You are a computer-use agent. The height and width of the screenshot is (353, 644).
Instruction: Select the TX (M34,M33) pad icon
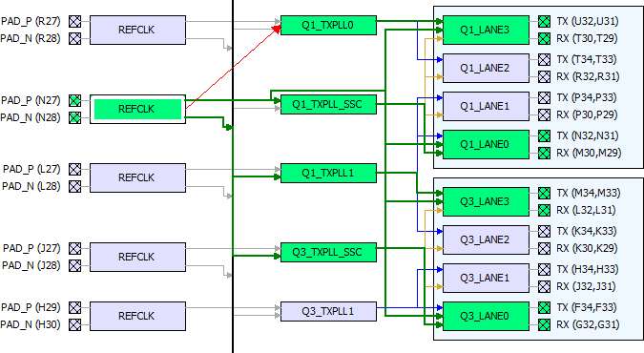pos(544,193)
